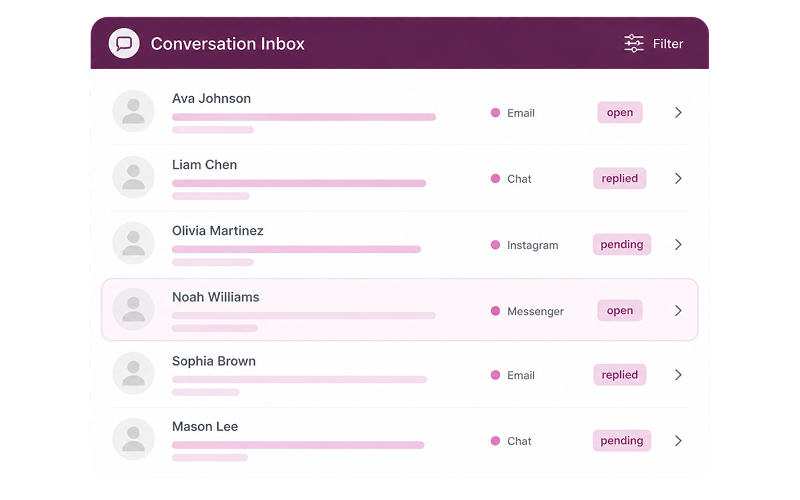The width and height of the screenshot is (800, 500).
Task: Click the open badge for Ava Johnson
Action: 620,112
